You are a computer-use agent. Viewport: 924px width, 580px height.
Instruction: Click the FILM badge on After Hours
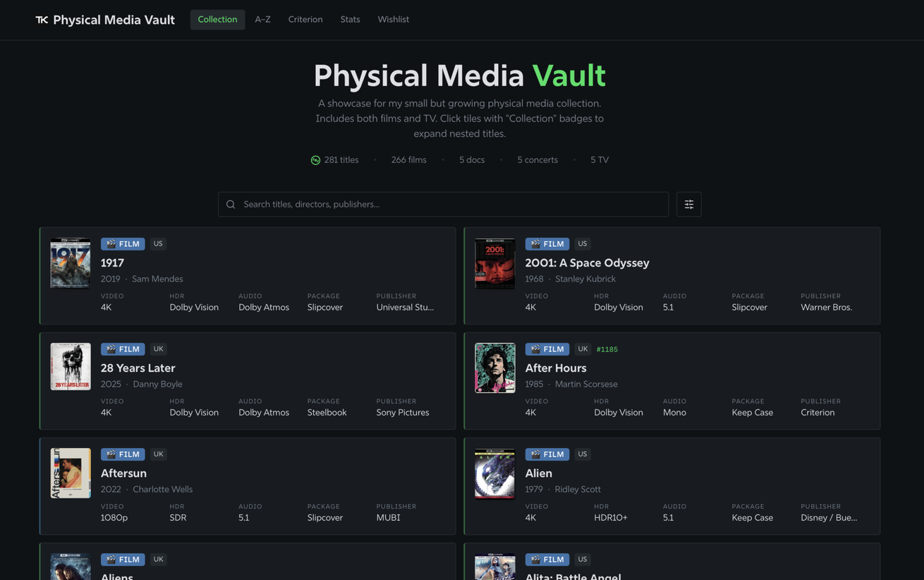tap(547, 349)
